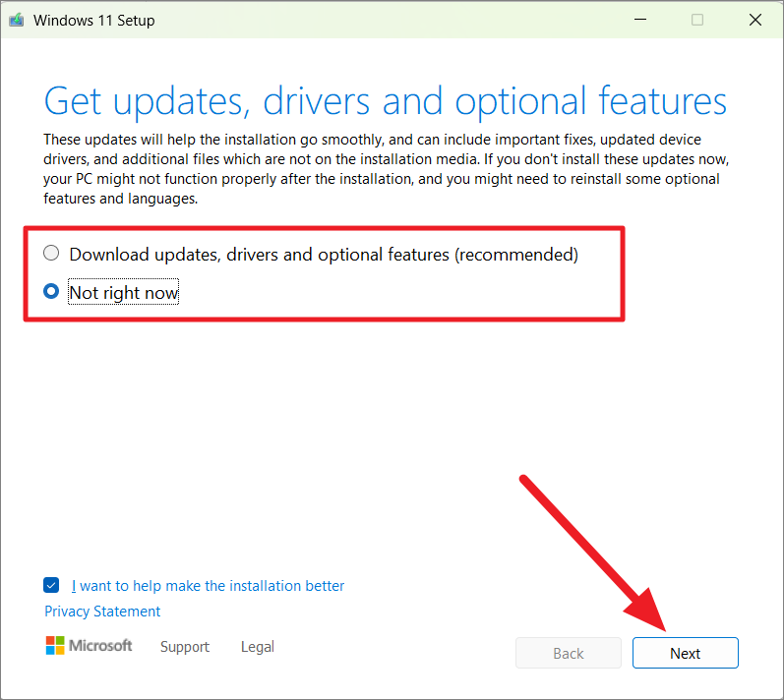Open the Legal link
This screenshot has width=784, height=700.
click(258, 647)
